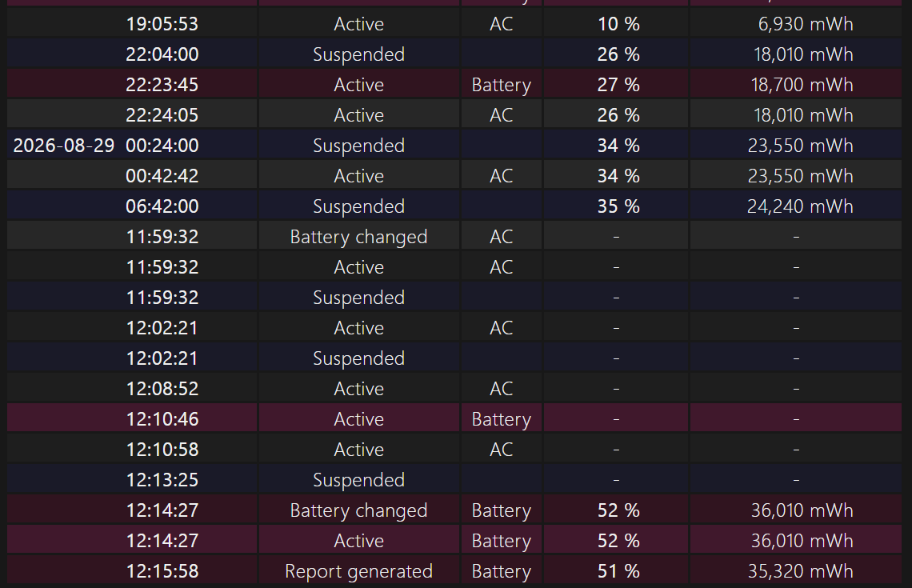Screen dimensions: 912x588
Task: Select the 2026-08-29 date label
Action: coord(64,146)
